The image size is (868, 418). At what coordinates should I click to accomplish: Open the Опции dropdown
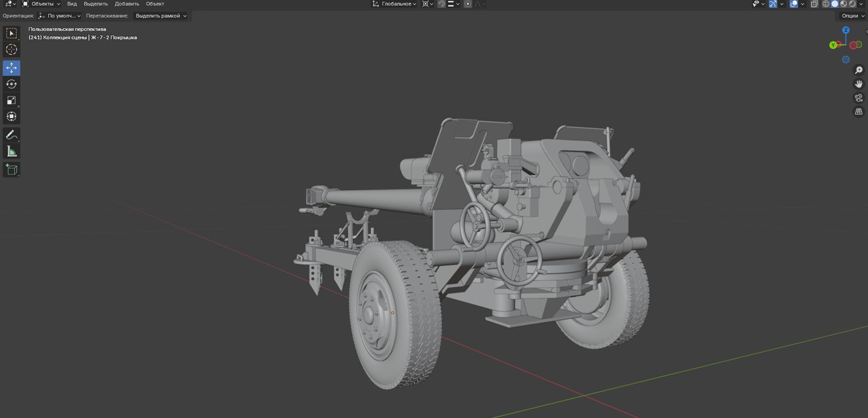(853, 16)
